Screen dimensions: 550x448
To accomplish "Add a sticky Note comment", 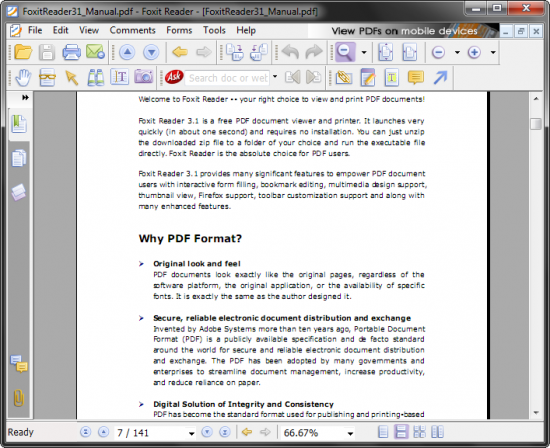I will point(416,78).
